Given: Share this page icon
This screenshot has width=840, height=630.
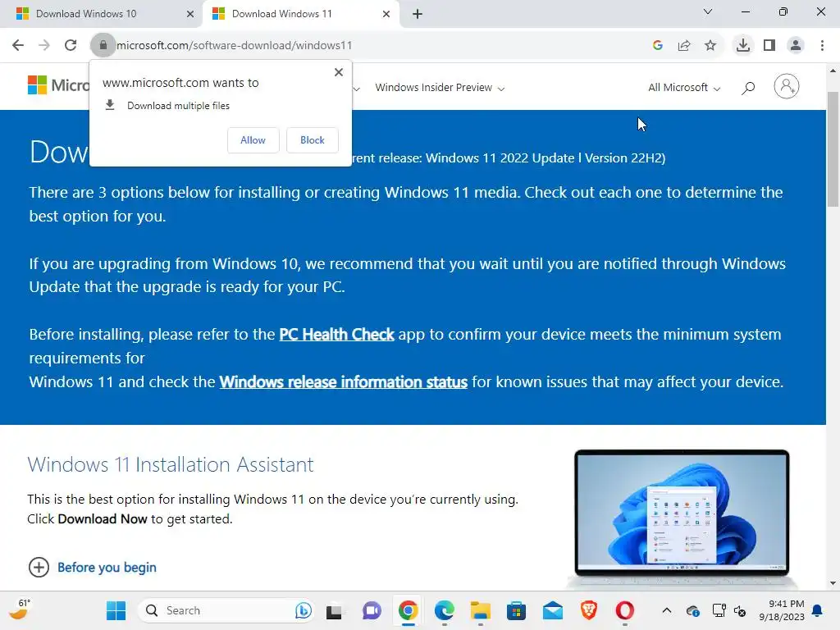Looking at the screenshot, I should point(684,46).
